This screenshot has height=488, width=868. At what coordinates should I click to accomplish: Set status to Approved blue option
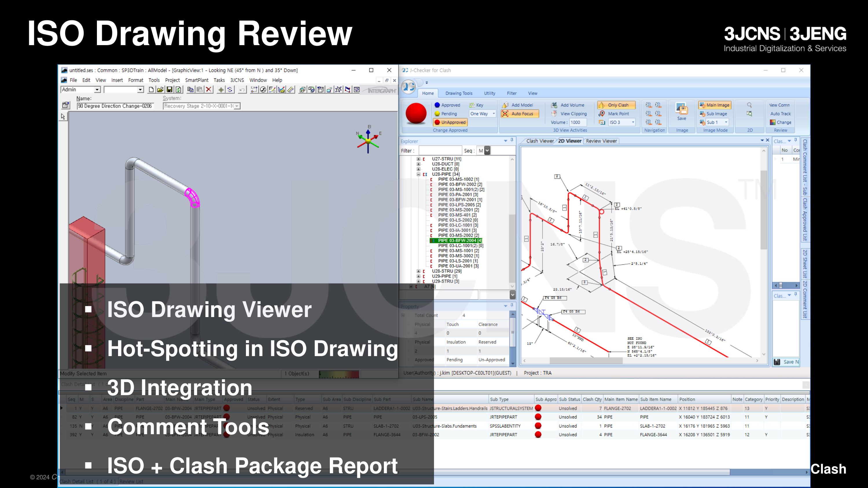[x=448, y=105]
